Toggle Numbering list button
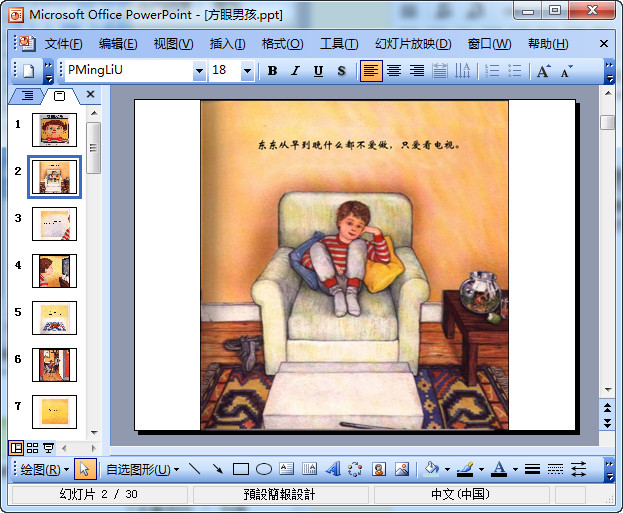 [492, 71]
